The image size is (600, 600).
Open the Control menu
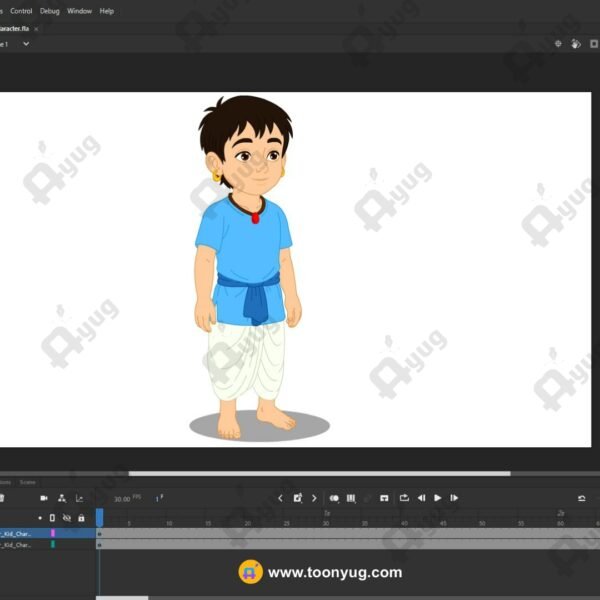point(21,11)
